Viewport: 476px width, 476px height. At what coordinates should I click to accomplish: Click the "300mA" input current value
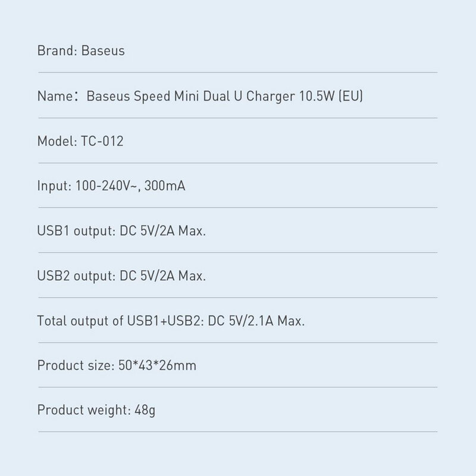[161, 186]
